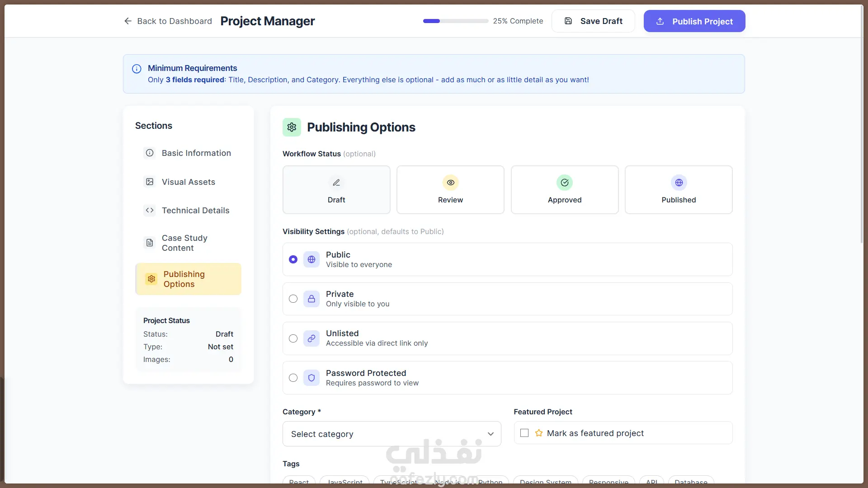Screen dimensions: 868x488
Task: Open the Select category dropdown
Action: pyautogui.click(x=391, y=434)
